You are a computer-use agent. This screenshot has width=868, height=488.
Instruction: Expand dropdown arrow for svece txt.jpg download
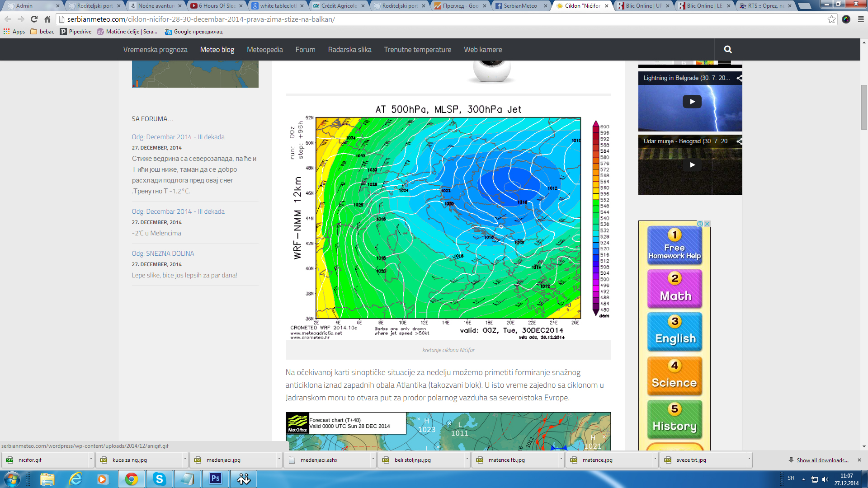click(x=749, y=460)
